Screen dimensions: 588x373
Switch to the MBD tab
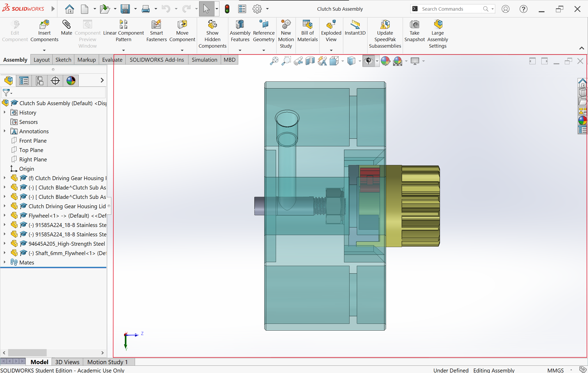point(230,60)
